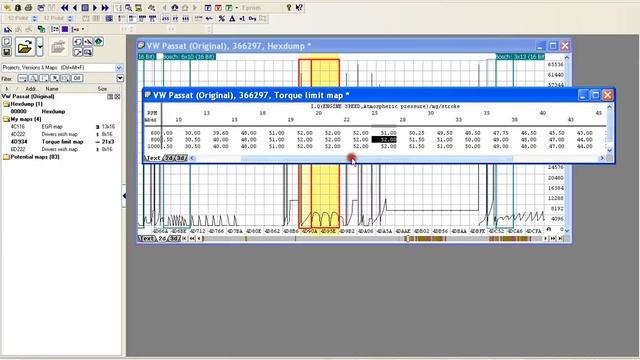Image resolution: width=640 pixels, height=360 pixels.
Task: Click the save floppy disk icon
Action: point(7,52)
